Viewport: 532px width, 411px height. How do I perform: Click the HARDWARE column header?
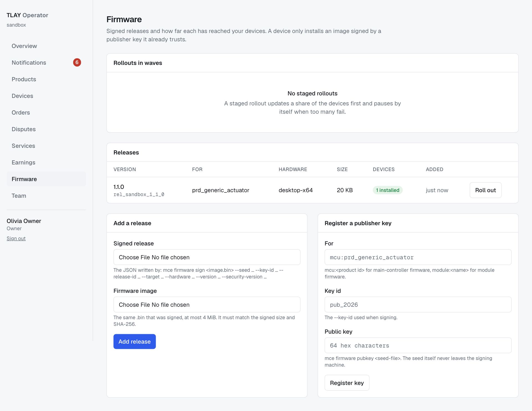point(293,169)
